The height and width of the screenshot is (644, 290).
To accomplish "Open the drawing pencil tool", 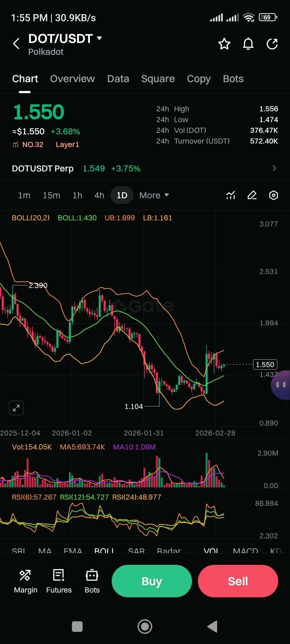I will pos(252,195).
